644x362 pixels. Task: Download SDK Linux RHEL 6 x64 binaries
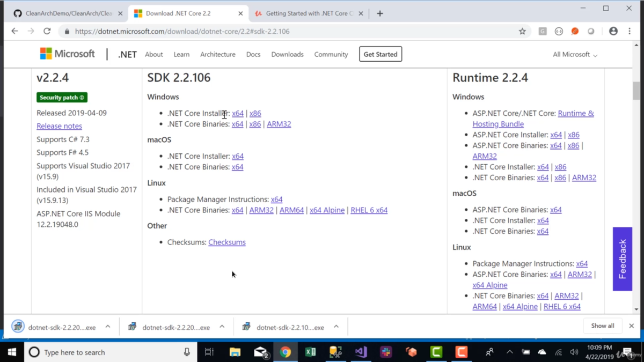pos(369,210)
